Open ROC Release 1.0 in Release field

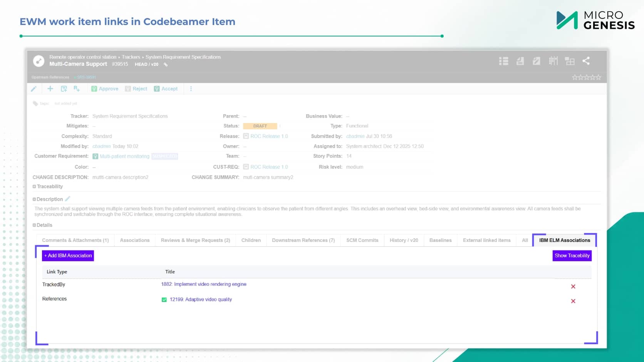[x=269, y=136]
